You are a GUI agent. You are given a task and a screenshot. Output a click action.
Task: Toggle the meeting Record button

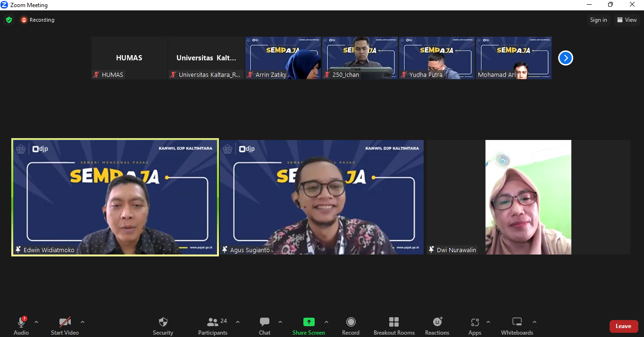click(x=351, y=322)
